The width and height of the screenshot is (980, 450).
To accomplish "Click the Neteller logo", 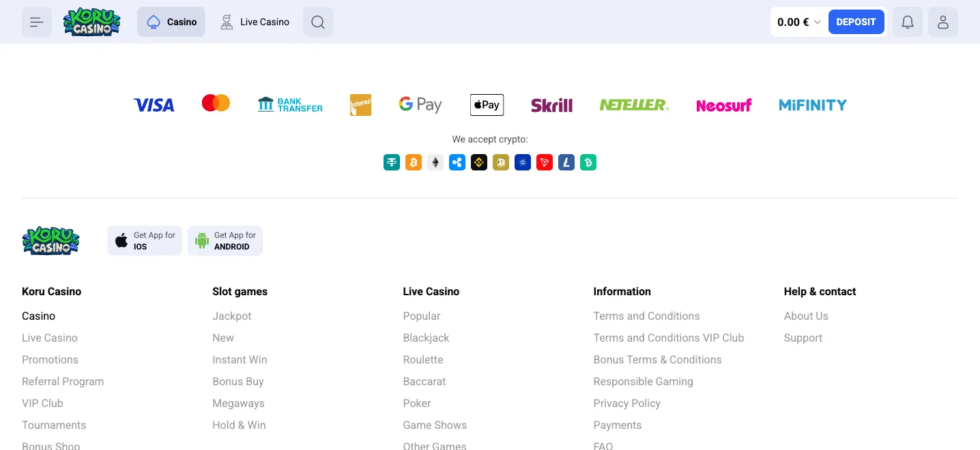I will [x=634, y=105].
